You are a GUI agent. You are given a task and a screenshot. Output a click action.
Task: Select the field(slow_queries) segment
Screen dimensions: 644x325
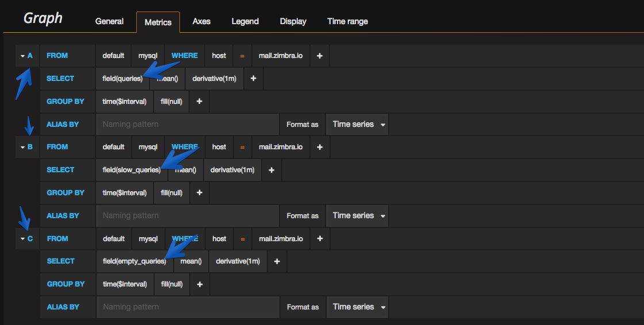pyautogui.click(x=132, y=170)
